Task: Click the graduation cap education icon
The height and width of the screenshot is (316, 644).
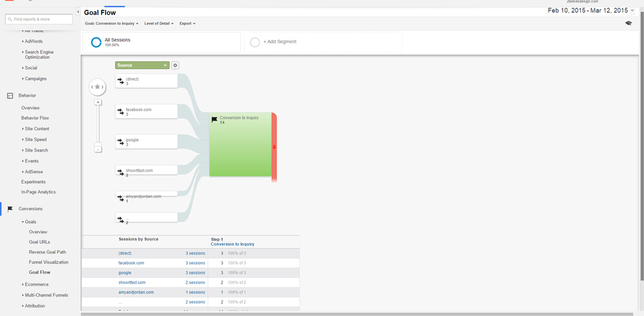Action: (x=629, y=23)
